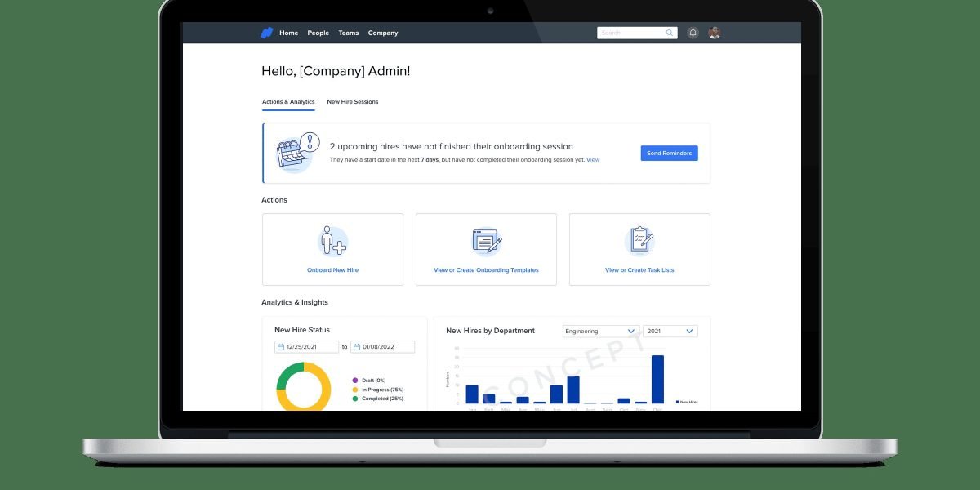Click the Onboarding Templates document icon
Screen dimensions: 980x490
[486, 241]
